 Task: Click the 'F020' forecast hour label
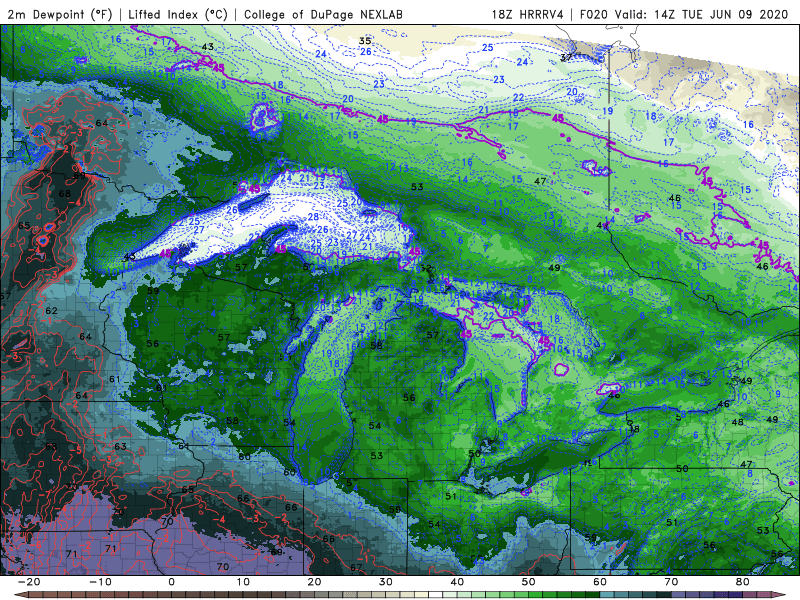(x=594, y=14)
